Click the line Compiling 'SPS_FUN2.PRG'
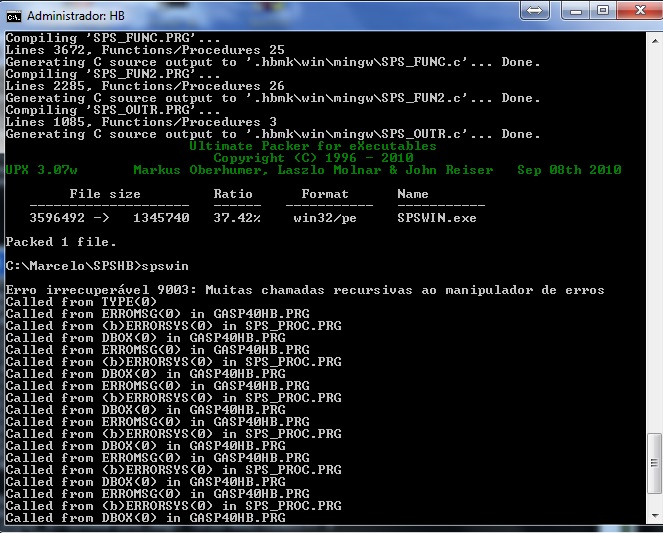The height and width of the screenshot is (533, 663). tap(113, 74)
